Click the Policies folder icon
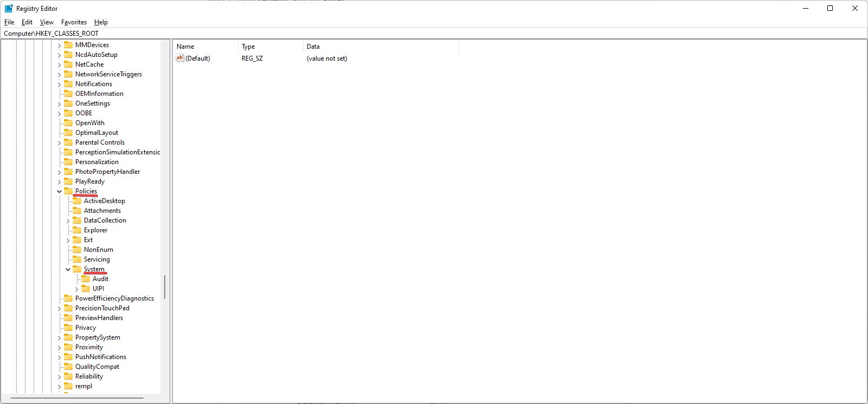The image size is (868, 404). tap(68, 191)
